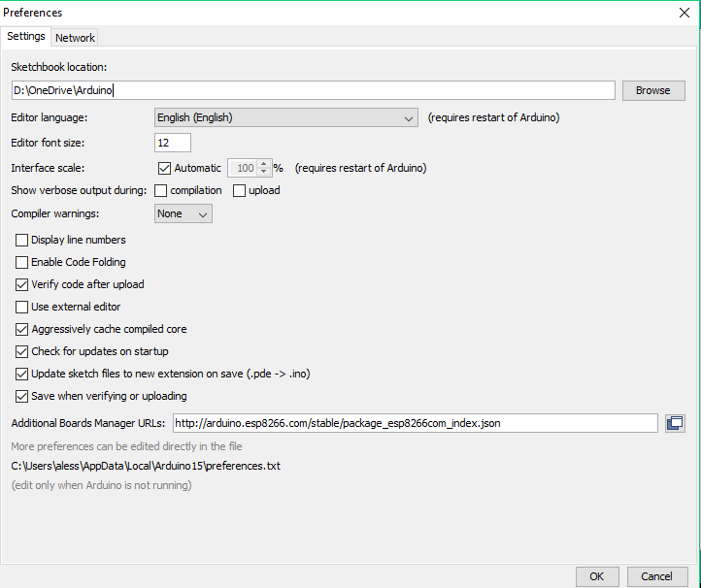Switch to the Network tab
701x588 pixels.
(x=75, y=38)
